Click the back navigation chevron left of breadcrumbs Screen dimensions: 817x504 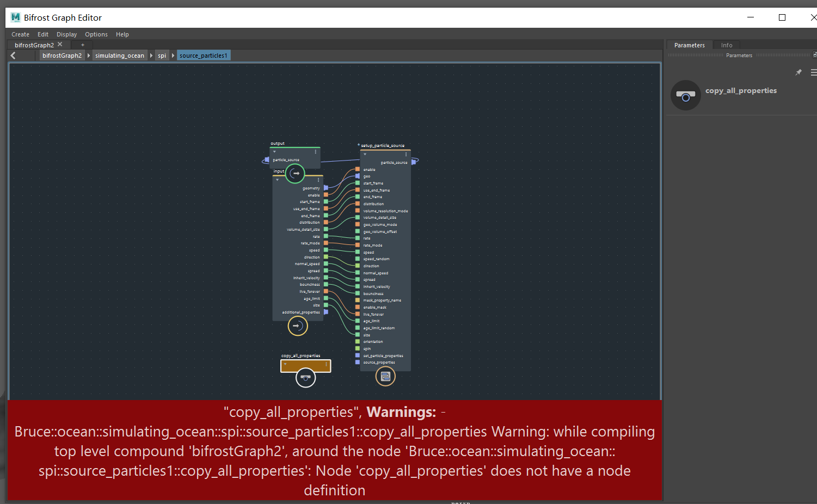[13, 55]
